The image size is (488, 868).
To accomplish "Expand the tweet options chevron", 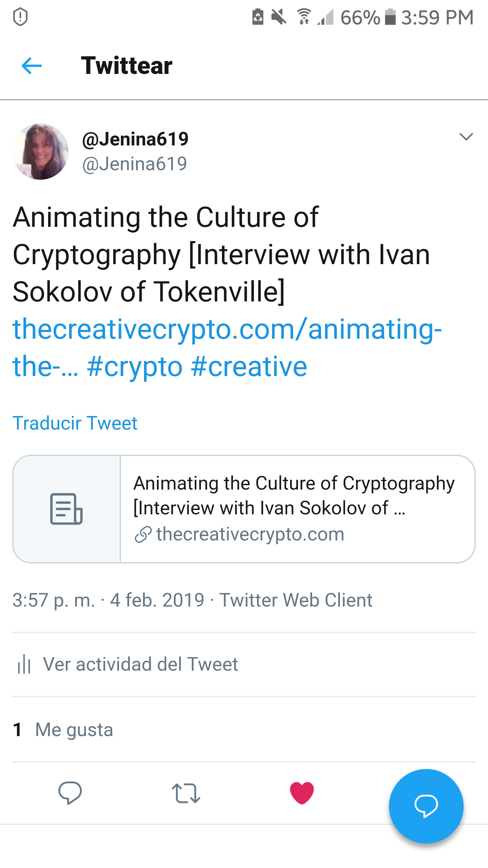I will coord(466,137).
